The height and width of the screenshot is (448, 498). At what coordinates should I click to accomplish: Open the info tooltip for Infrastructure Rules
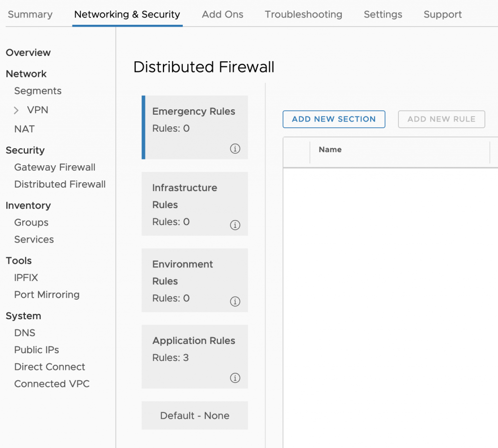[235, 225]
